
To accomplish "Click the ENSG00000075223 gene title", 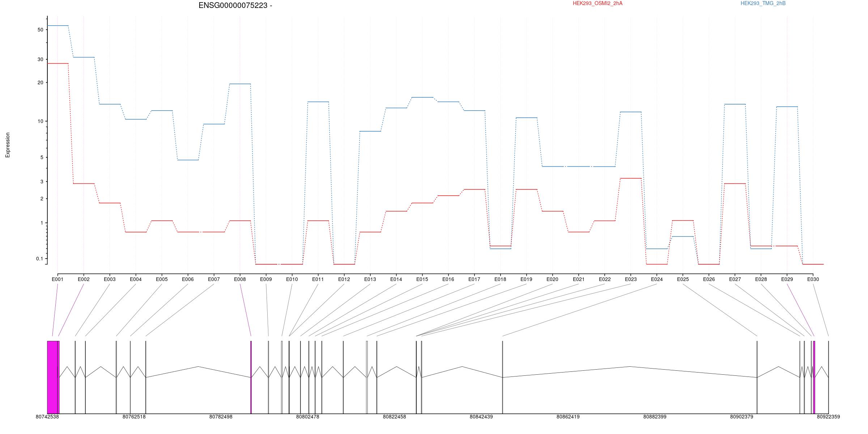I will point(235,5).
